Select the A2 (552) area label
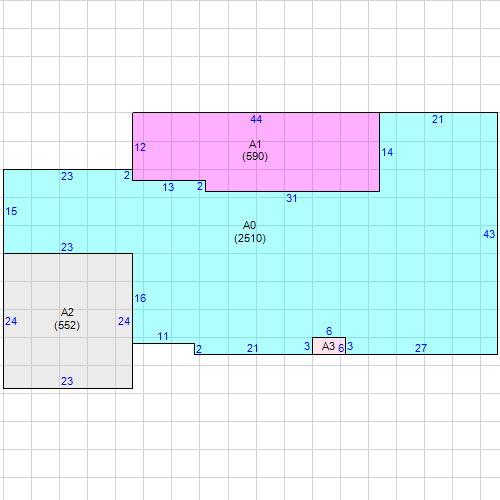The height and width of the screenshot is (500, 500). coord(67,319)
